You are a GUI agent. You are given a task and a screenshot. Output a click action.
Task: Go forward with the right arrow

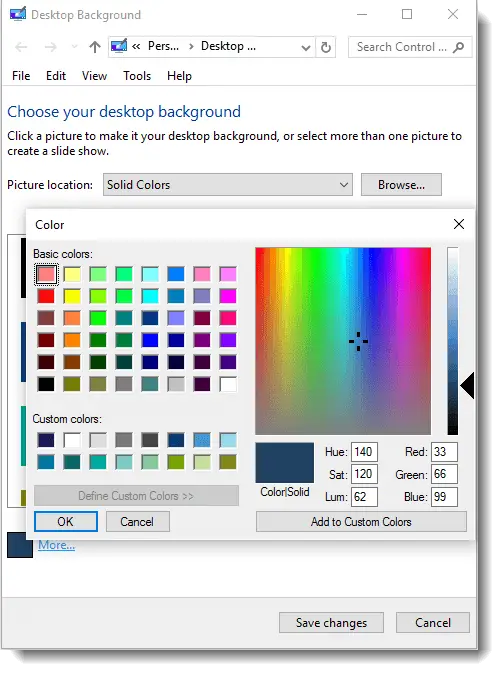[x=50, y=46]
